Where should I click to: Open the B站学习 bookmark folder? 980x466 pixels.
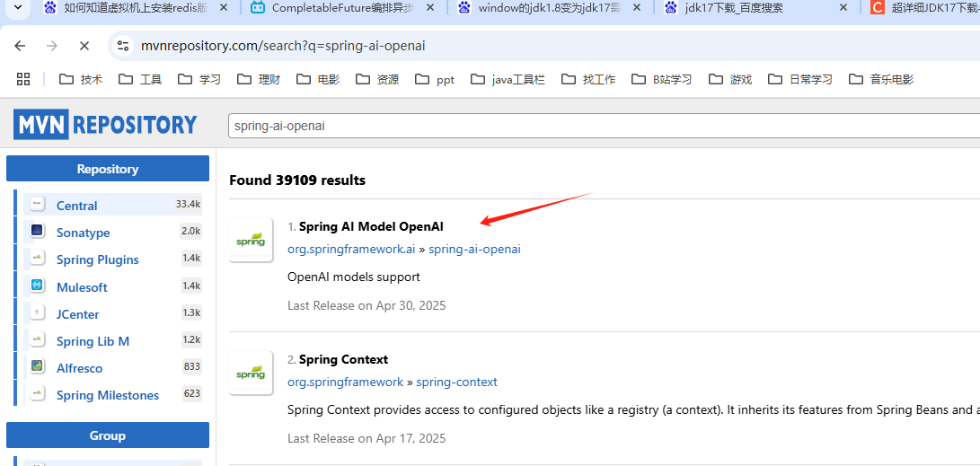pyautogui.click(x=662, y=79)
